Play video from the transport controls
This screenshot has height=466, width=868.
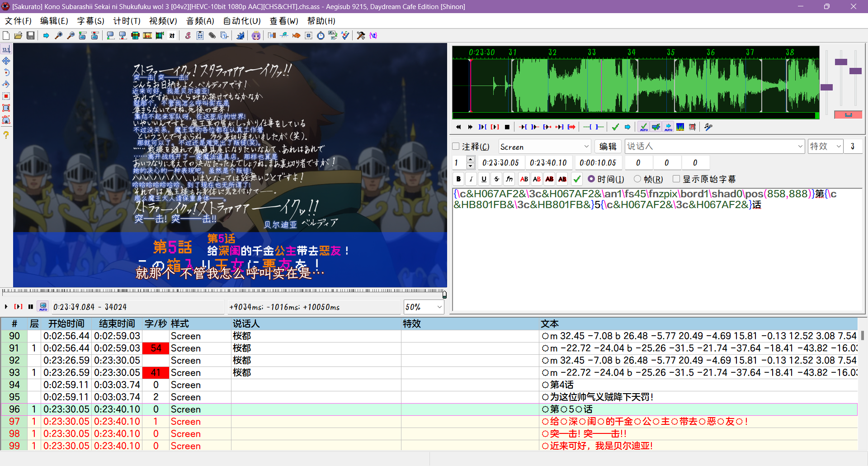point(6,307)
